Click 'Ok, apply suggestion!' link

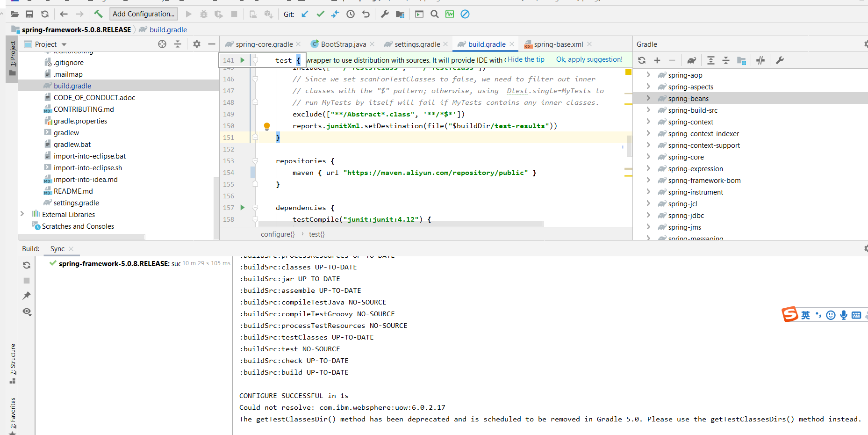click(589, 59)
